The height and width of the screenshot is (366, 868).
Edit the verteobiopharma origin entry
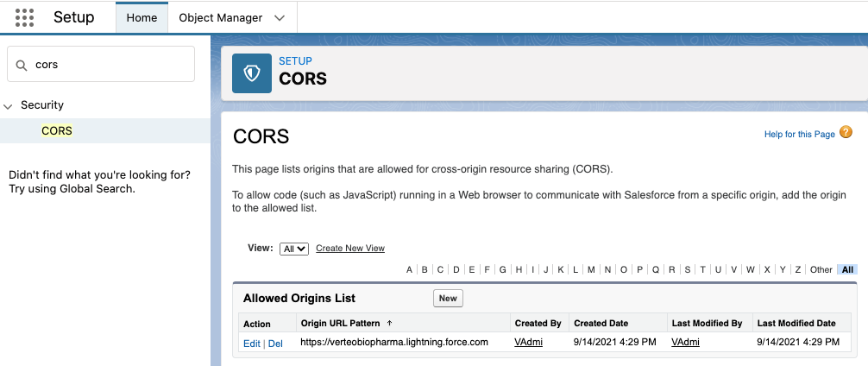pyautogui.click(x=252, y=343)
